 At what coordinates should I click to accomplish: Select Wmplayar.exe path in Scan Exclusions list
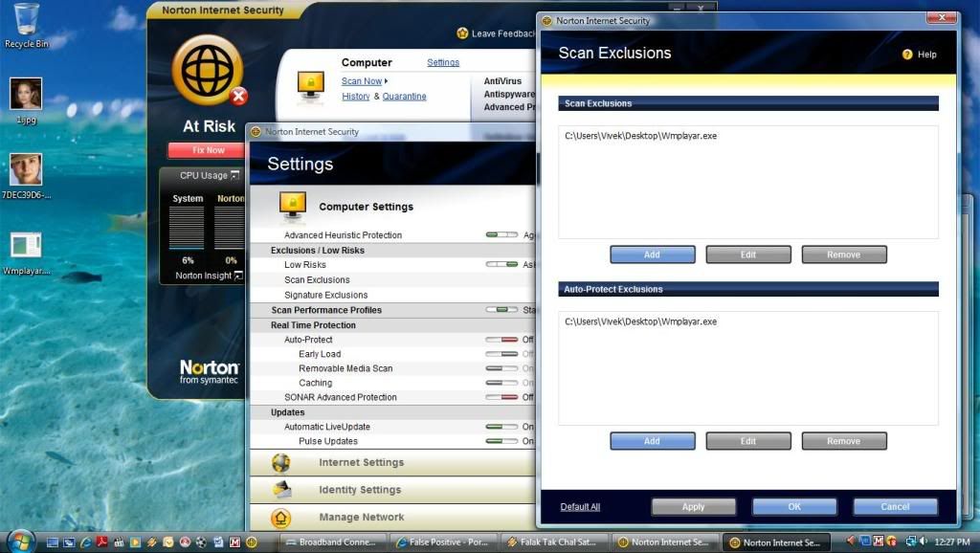(640, 136)
